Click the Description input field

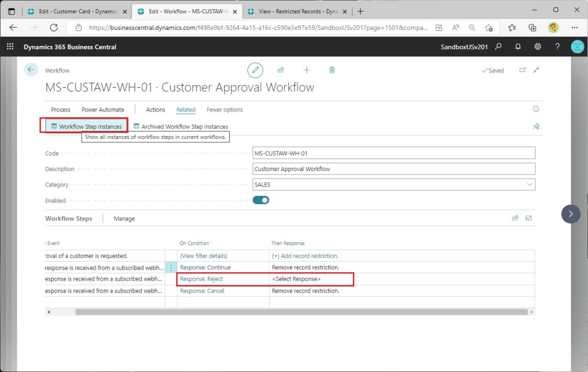point(394,169)
